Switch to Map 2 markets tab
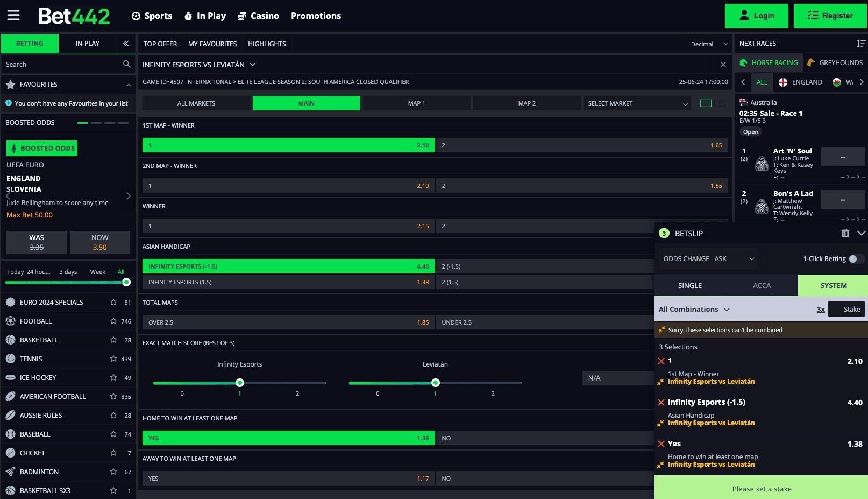 [527, 103]
